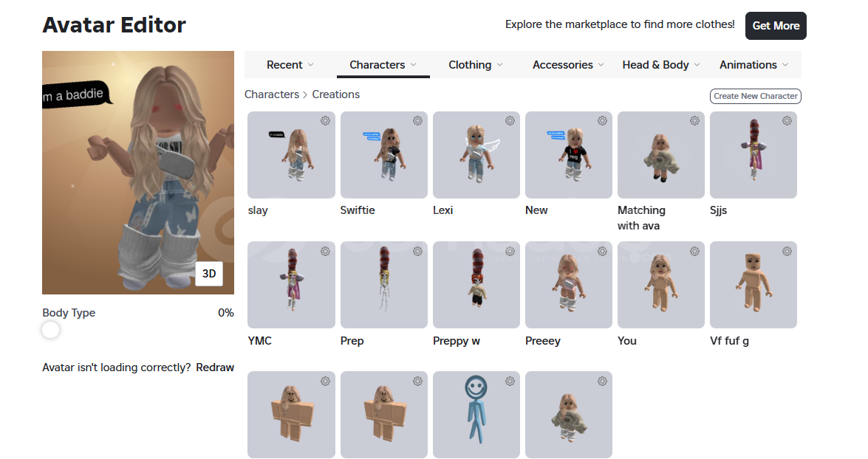Viewport: 868px width, 459px height.
Task: Open the Clothing dropdown
Action: (476, 65)
